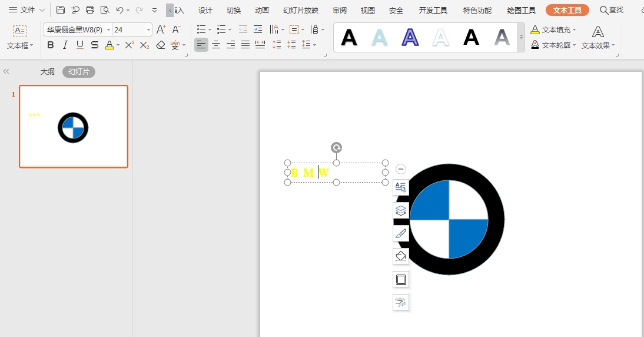This screenshot has height=337, width=644.
Task: Open font size dropdown
Action: (x=148, y=29)
